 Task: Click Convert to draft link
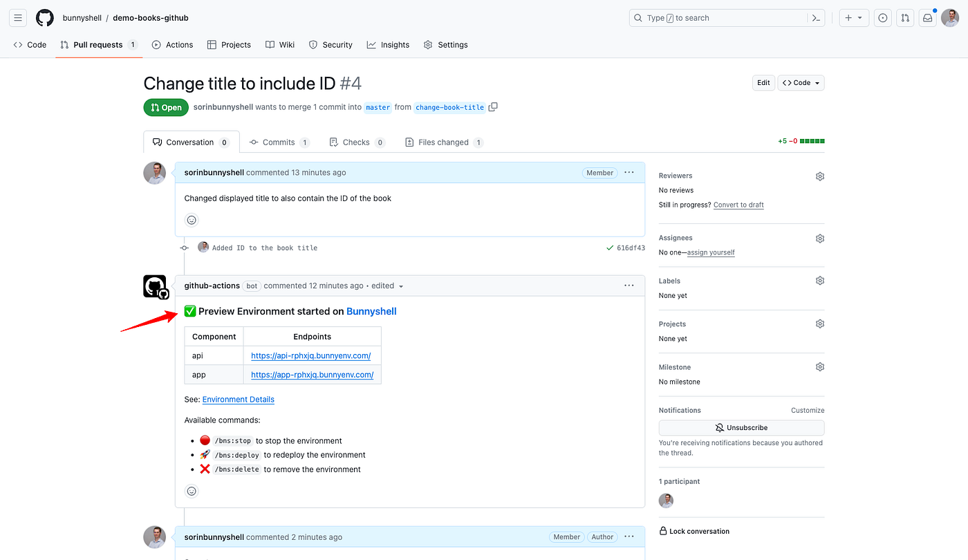click(x=738, y=205)
